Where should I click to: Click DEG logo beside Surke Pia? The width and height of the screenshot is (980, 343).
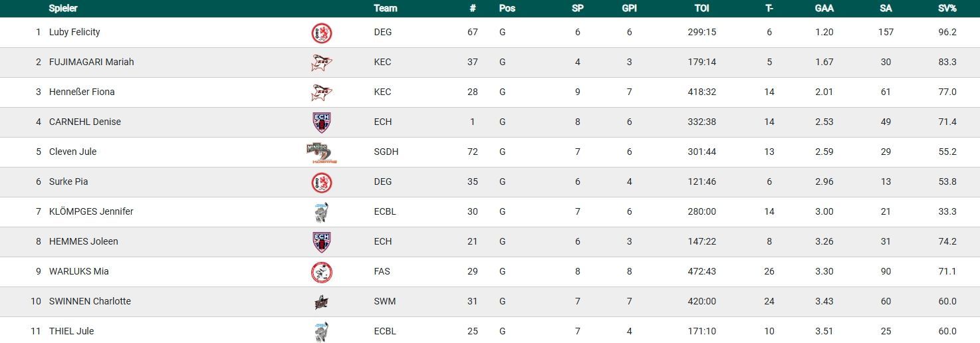click(x=322, y=182)
